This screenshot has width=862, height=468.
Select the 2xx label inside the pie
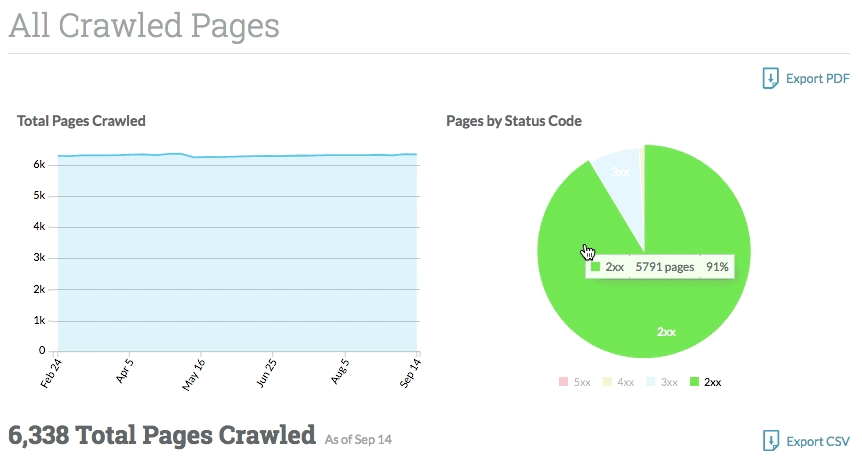pos(666,331)
